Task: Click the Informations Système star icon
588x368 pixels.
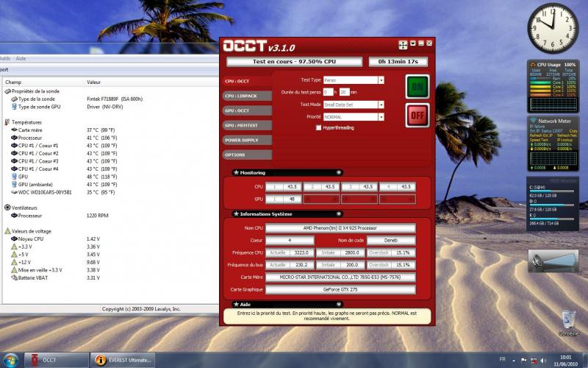Action: point(236,213)
